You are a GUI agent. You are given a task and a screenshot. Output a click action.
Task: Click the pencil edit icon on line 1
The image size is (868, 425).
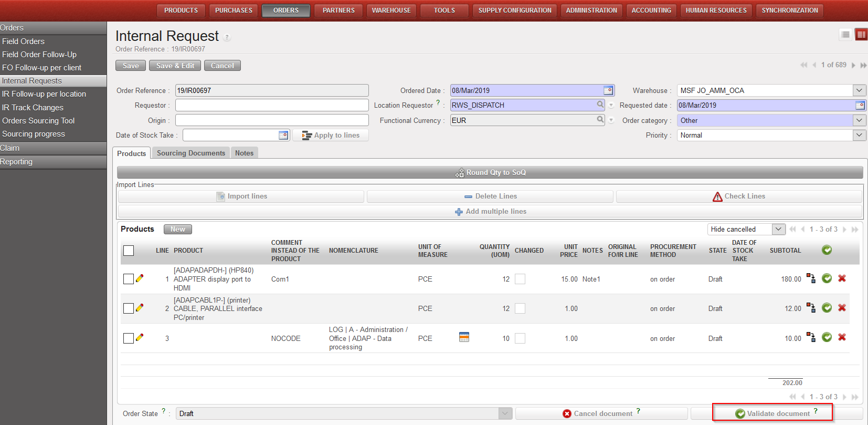tap(140, 278)
